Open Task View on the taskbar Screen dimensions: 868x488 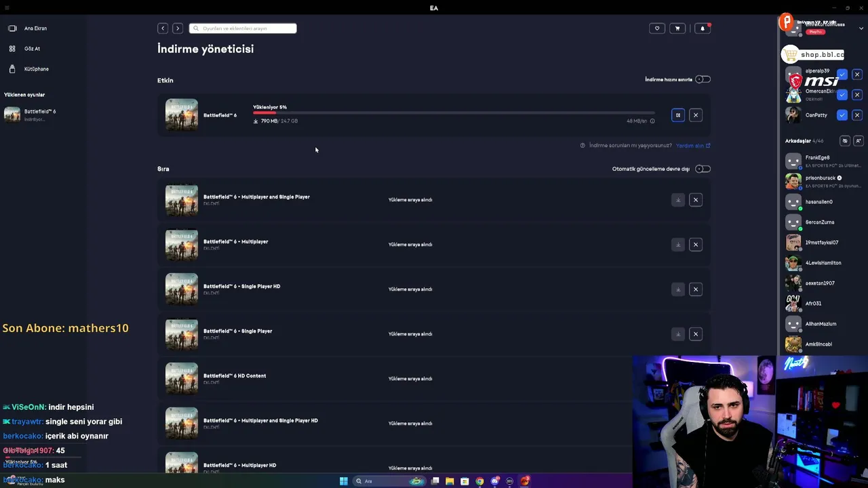[435, 481]
